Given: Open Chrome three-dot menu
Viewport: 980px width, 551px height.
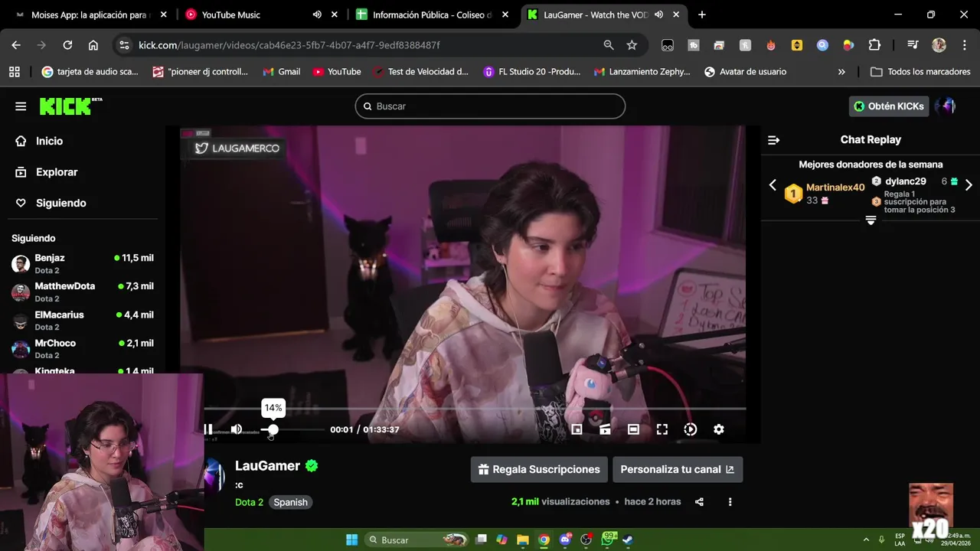Looking at the screenshot, I should pos(964,45).
